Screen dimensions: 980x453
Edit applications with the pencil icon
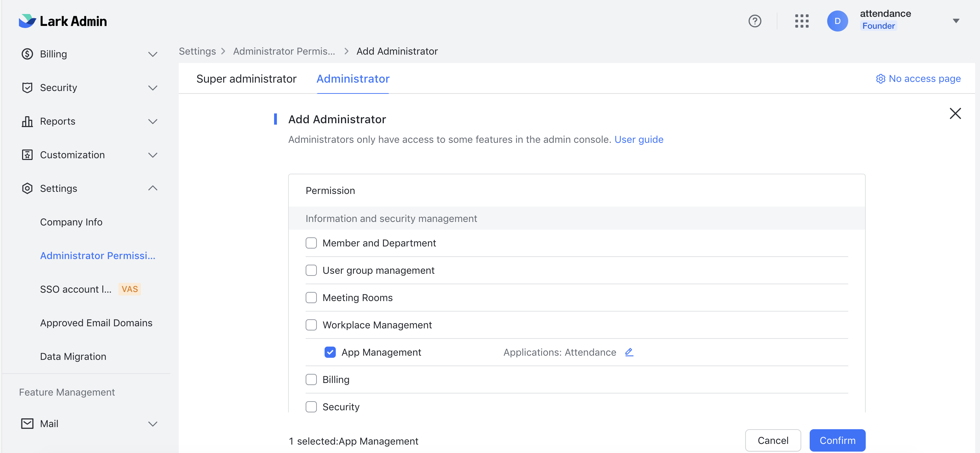tap(629, 352)
